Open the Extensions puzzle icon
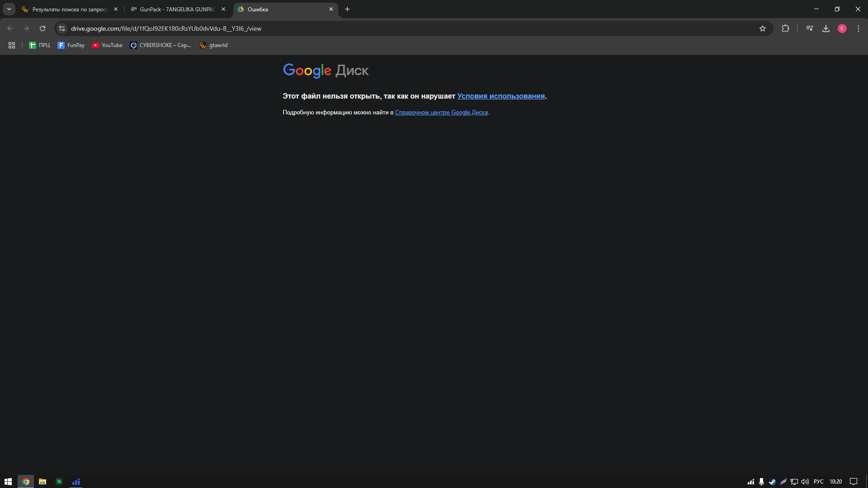Image resolution: width=868 pixels, height=488 pixels. (x=785, y=28)
